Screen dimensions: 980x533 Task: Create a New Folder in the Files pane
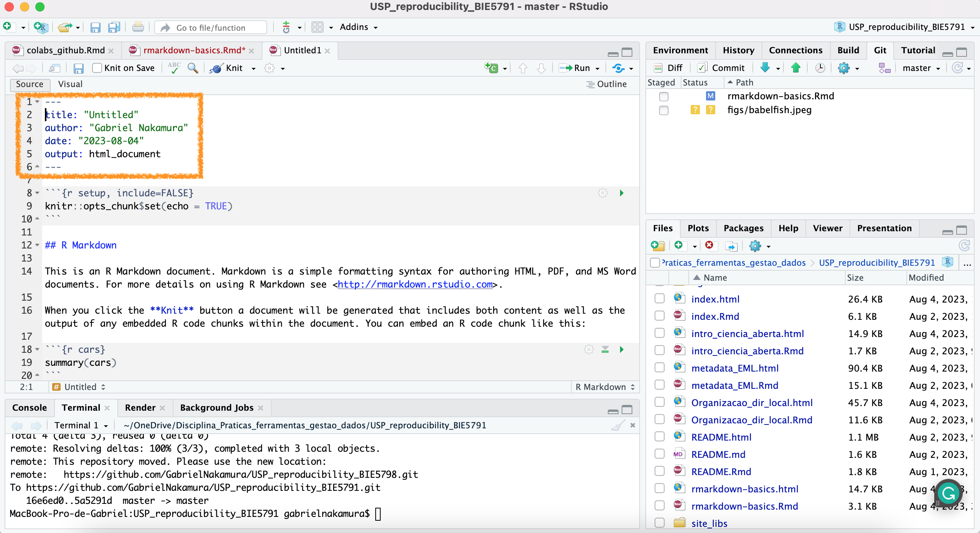(658, 246)
